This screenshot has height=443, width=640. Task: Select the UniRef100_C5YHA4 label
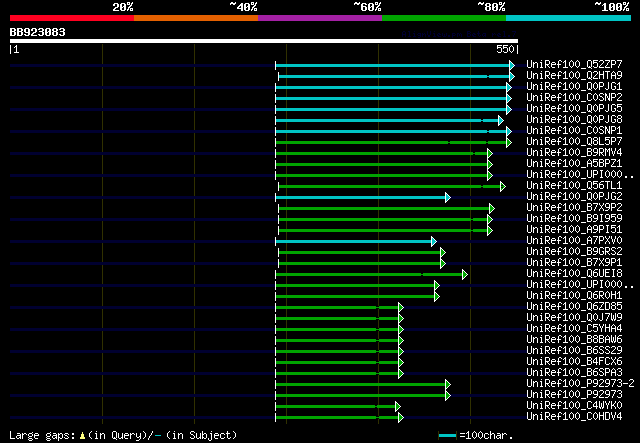pyautogui.click(x=574, y=329)
